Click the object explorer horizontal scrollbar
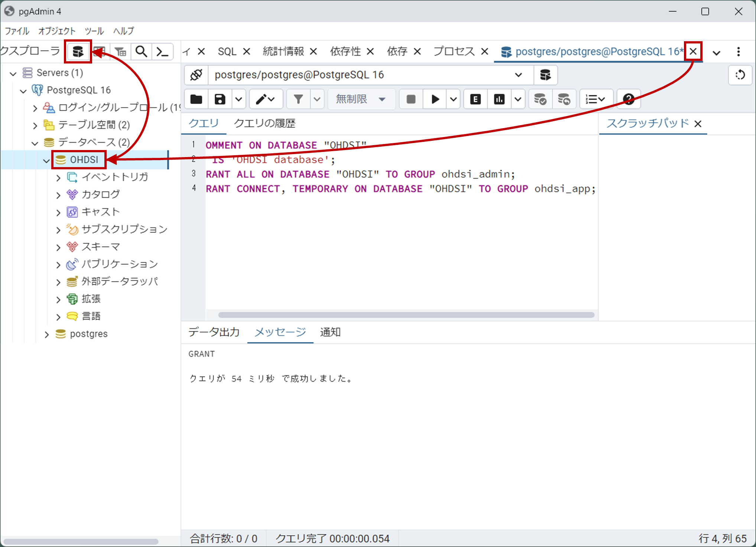Image resolution: width=756 pixels, height=547 pixels. click(81, 541)
